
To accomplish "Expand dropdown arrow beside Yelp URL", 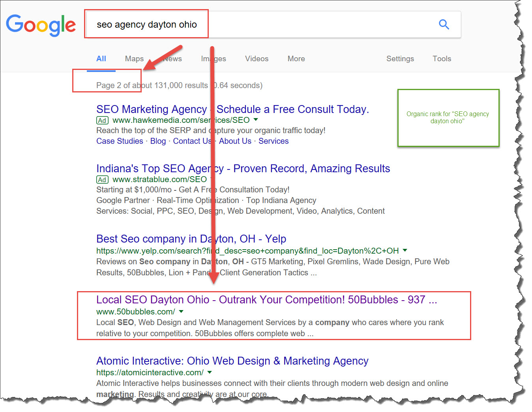I will 405,250.
